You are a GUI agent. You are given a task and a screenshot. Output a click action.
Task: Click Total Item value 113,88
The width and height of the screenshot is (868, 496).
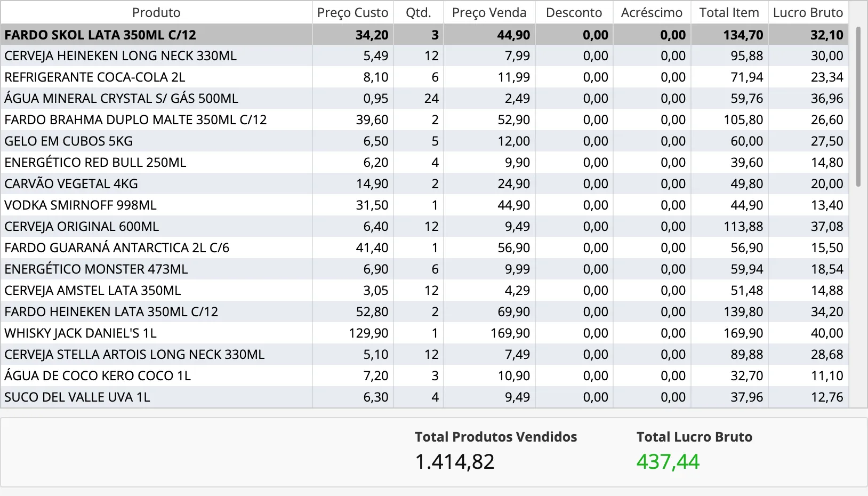(x=743, y=227)
